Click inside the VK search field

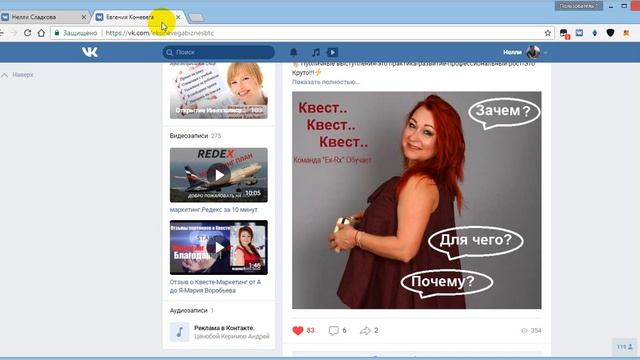click(218, 52)
